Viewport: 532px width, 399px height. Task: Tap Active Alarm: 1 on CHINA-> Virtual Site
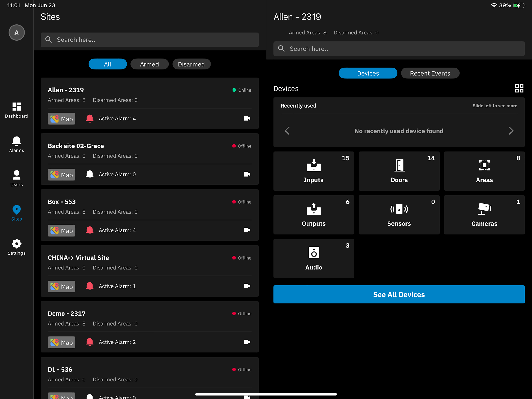click(x=117, y=286)
